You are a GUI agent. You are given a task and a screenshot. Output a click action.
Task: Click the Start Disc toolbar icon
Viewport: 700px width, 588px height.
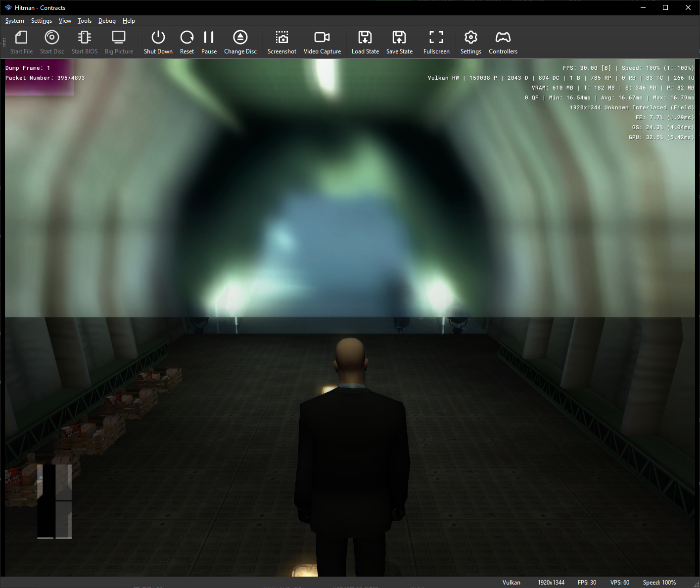point(52,43)
